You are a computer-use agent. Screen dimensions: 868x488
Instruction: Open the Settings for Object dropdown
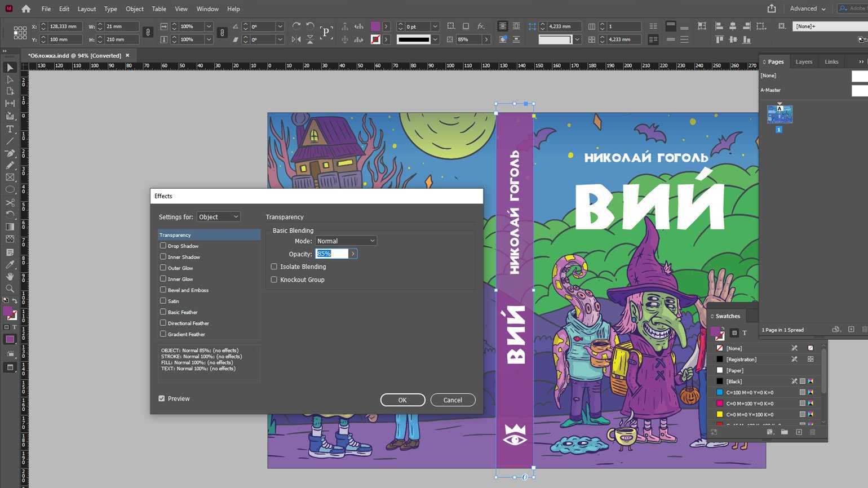coord(218,217)
